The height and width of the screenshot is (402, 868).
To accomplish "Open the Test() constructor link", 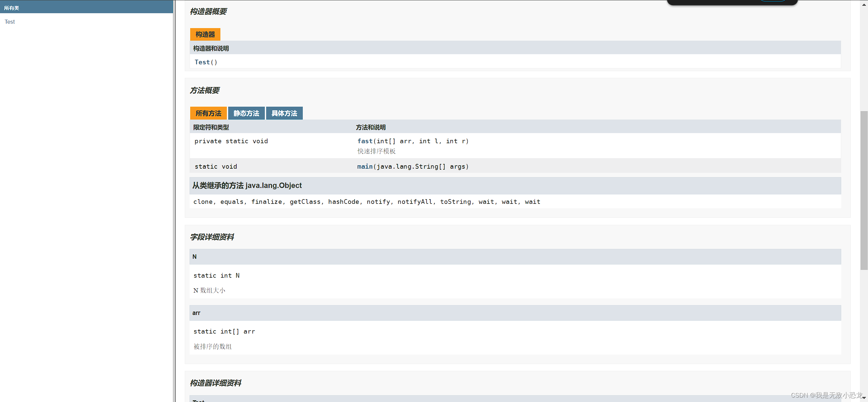I will click(202, 62).
